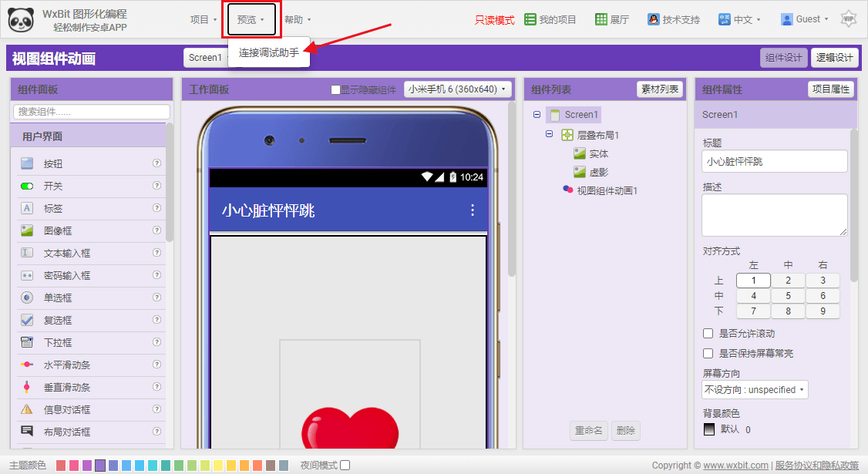Open 我的项目 via its green list icon
This screenshot has height=474, width=868.
pyautogui.click(x=530, y=19)
